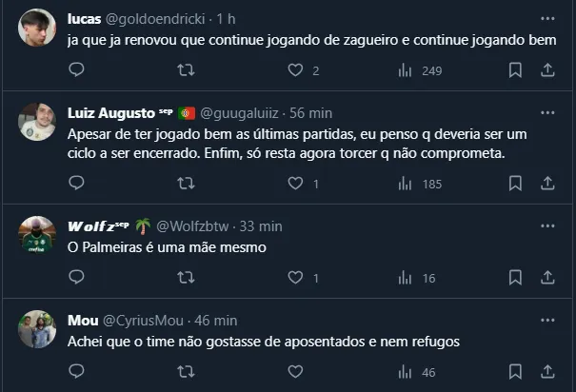Open more options on Luiz Augusto's tweet
This screenshot has height=392, width=576.
click(547, 112)
